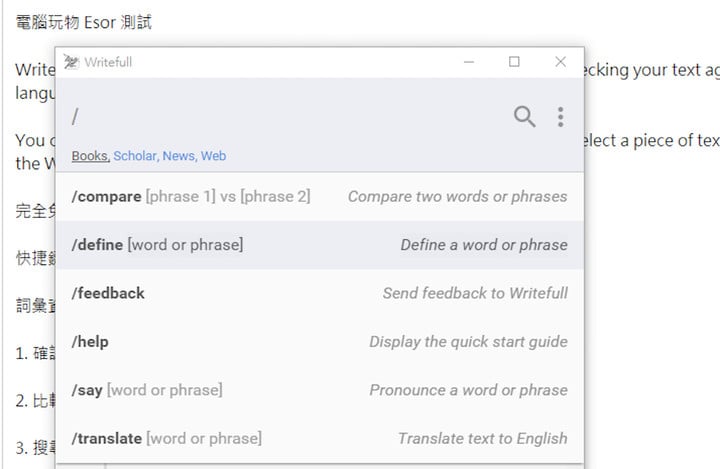
Task: Choose the /define command entry
Action: click(320, 245)
